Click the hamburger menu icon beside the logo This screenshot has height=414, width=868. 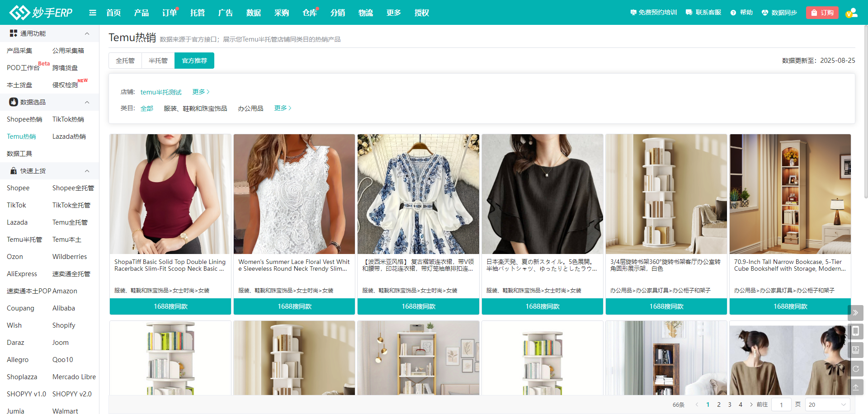tap(93, 13)
